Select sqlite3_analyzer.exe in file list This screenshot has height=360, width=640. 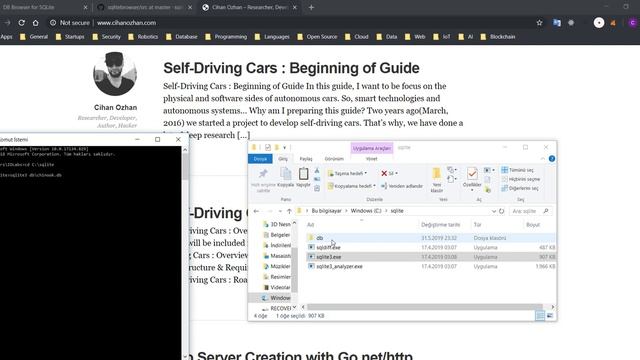431,267
